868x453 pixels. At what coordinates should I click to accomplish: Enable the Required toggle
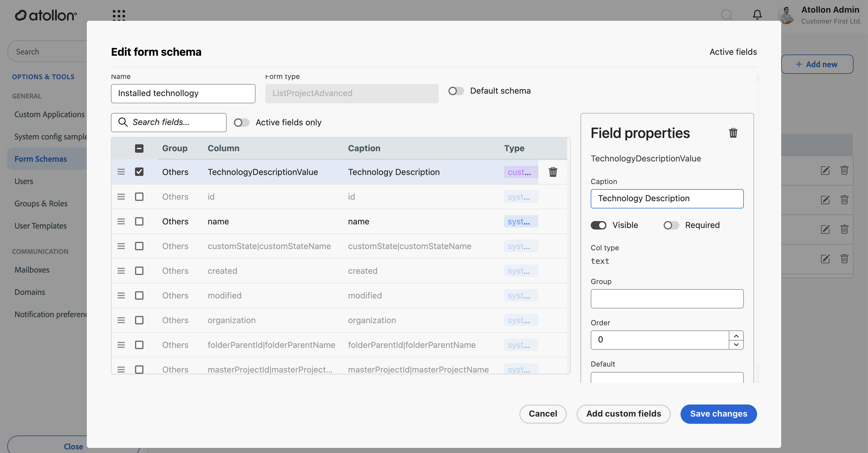click(671, 225)
